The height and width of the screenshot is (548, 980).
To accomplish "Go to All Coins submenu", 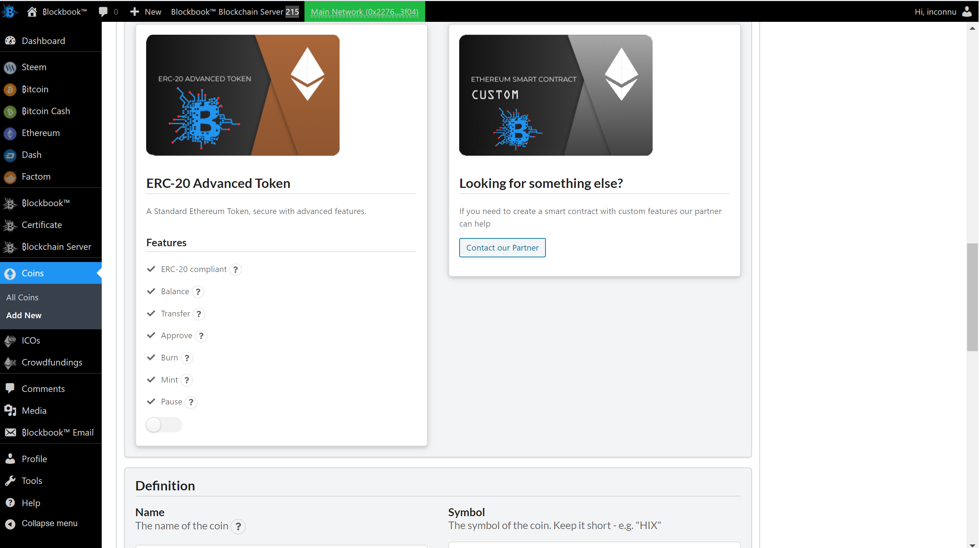I will 23,297.
